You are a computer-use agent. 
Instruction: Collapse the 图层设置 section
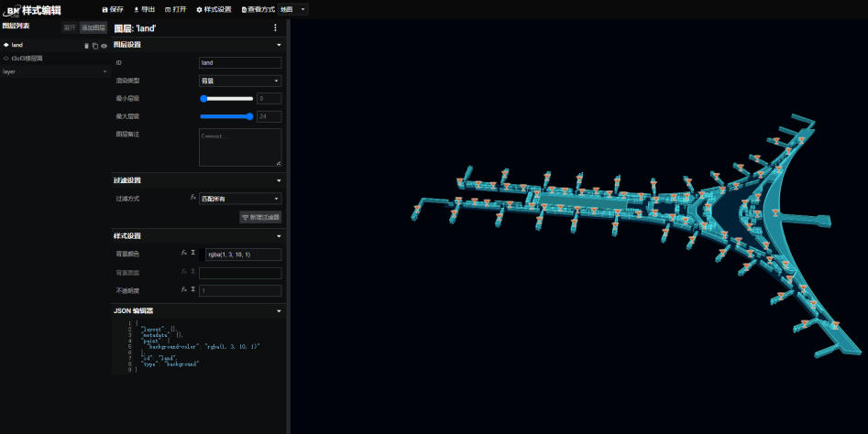tap(279, 45)
